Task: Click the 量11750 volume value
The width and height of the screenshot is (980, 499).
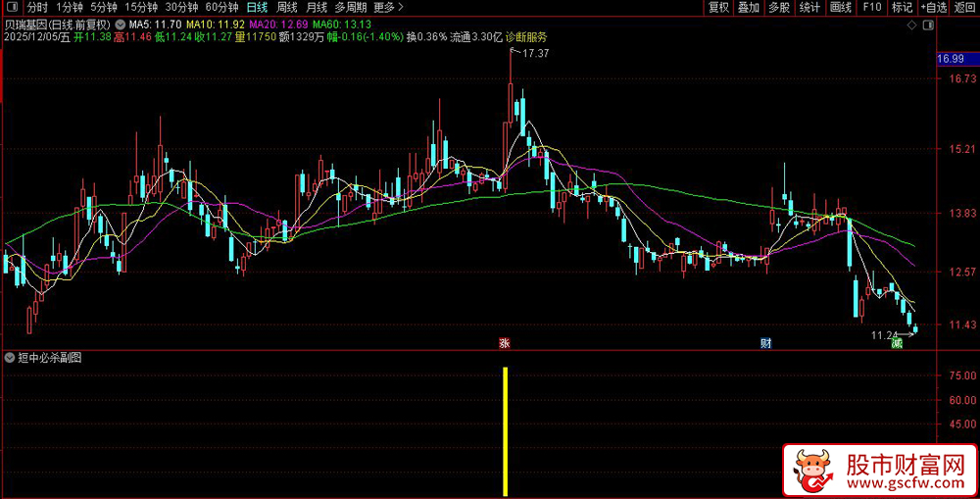Action: click(x=256, y=37)
